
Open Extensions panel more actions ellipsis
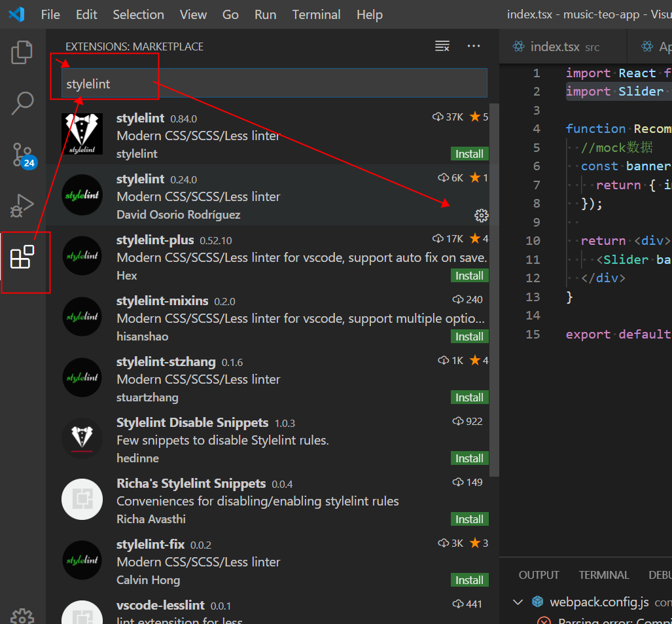[474, 46]
